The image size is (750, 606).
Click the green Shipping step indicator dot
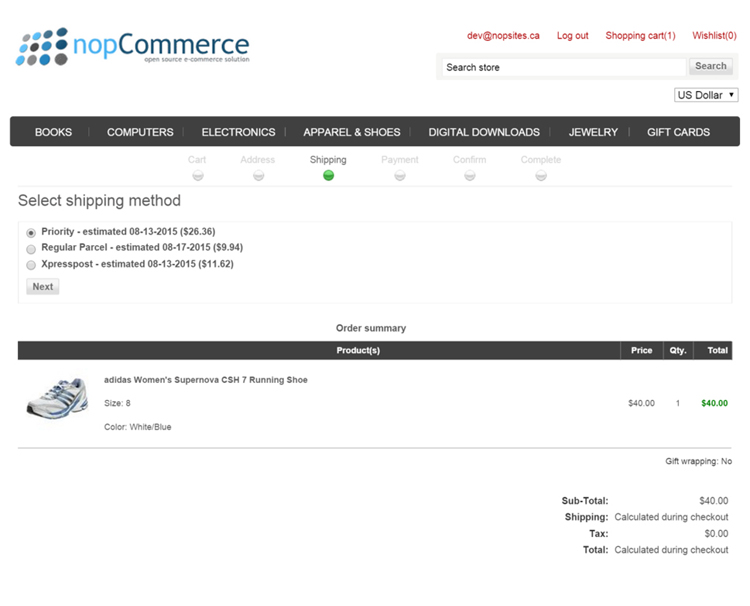click(x=328, y=176)
